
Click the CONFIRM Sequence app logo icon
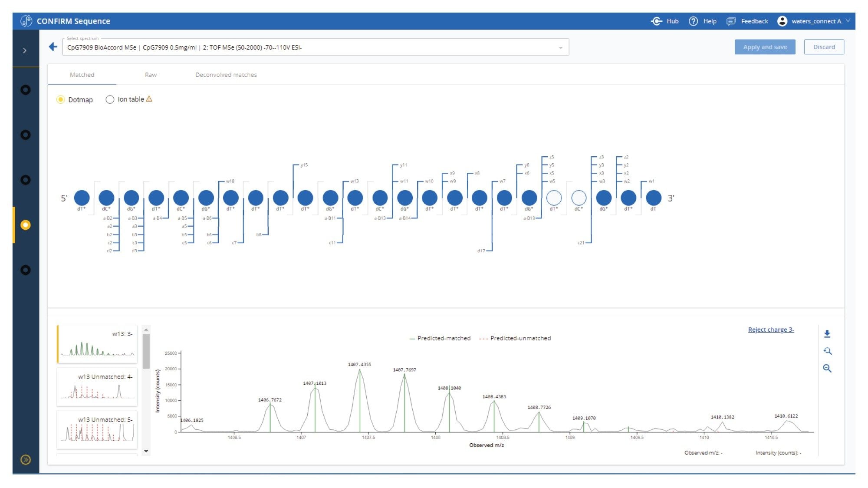pos(26,21)
